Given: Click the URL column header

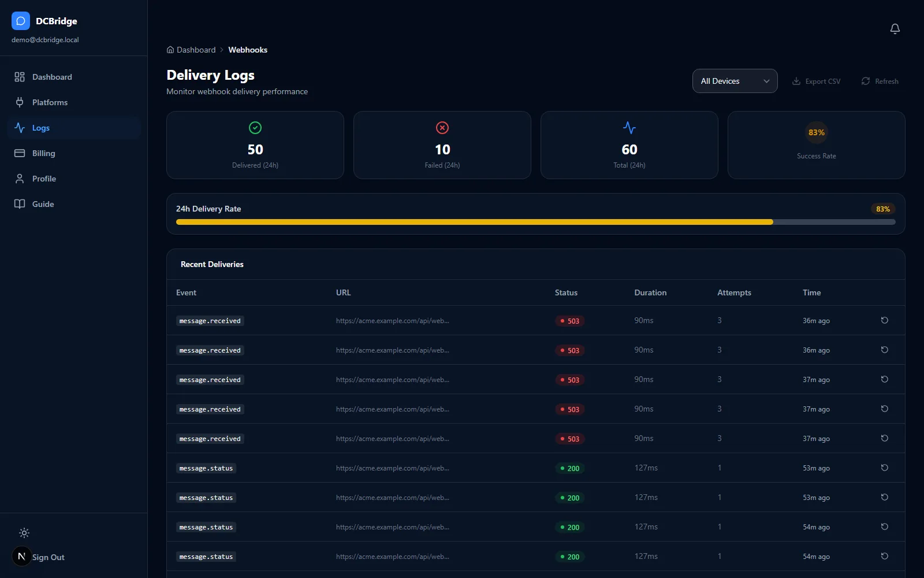Looking at the screenshot, I should click(343, 292).
